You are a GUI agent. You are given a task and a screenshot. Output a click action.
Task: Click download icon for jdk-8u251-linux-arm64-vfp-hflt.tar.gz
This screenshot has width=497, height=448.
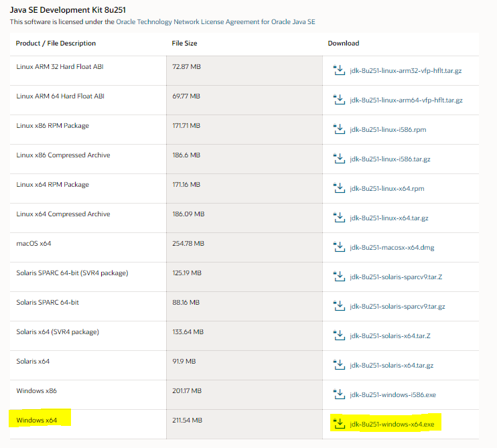(339, 100)
